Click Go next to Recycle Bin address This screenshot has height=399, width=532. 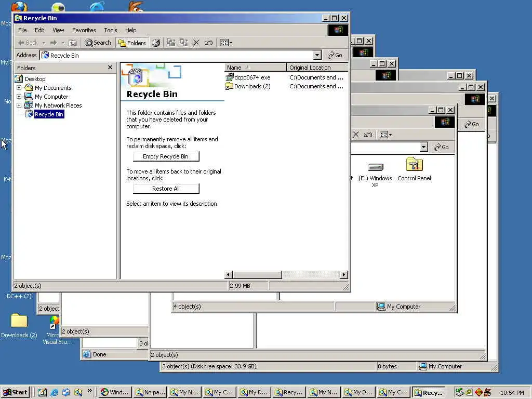(335, 55)
